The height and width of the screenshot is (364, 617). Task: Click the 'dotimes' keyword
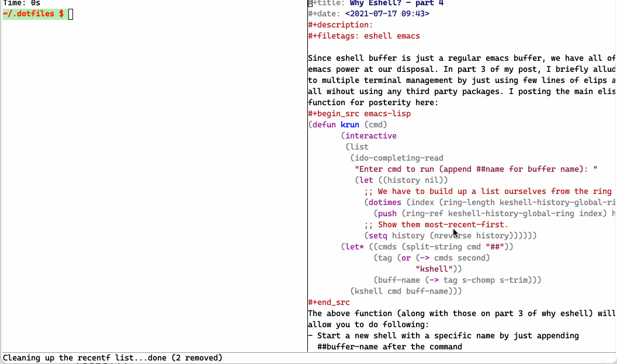coord(385,202)
